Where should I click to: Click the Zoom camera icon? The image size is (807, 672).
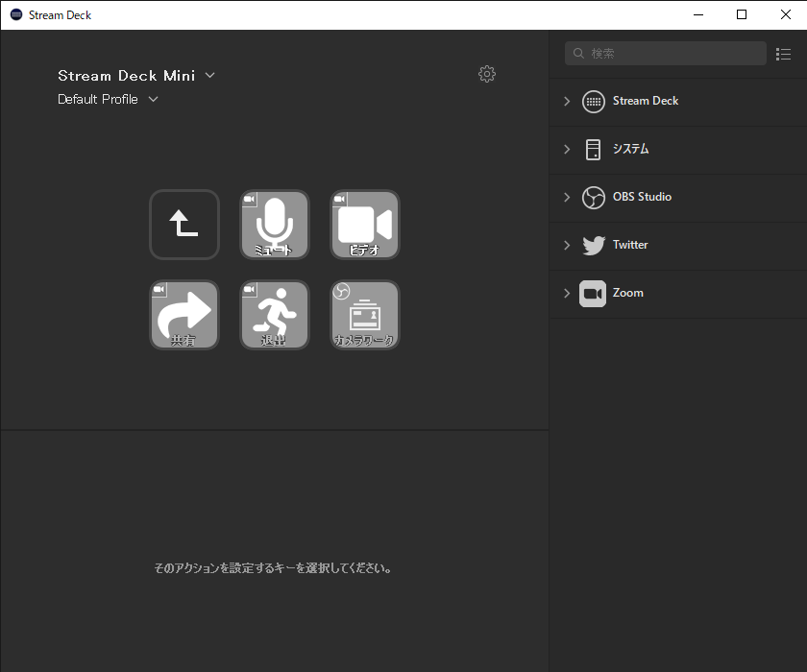click(x=593, y=294)
